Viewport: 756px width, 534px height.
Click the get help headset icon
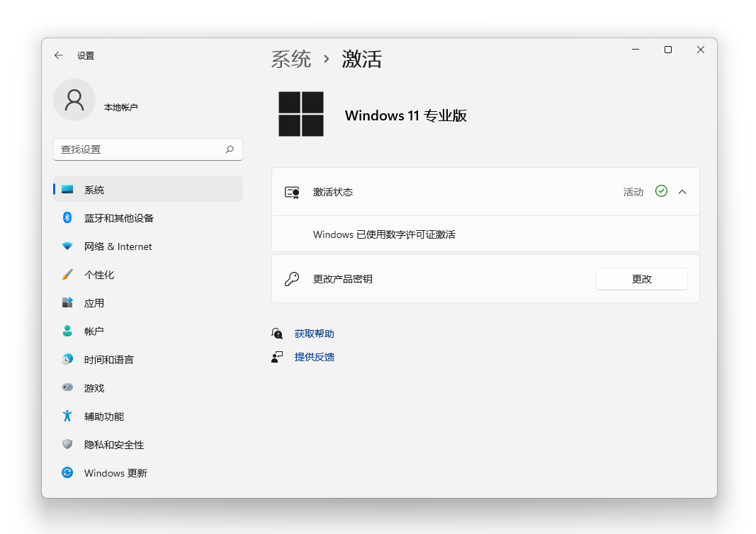[277, 334]
